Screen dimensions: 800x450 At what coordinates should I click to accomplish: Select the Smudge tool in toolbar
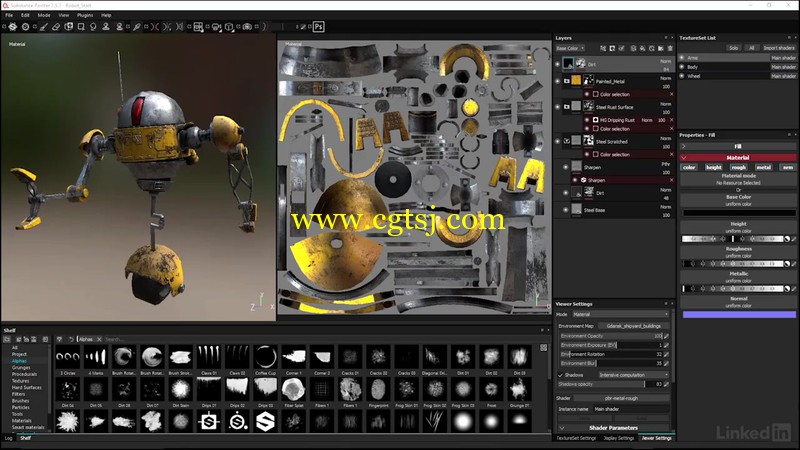[x=93, y=27]
